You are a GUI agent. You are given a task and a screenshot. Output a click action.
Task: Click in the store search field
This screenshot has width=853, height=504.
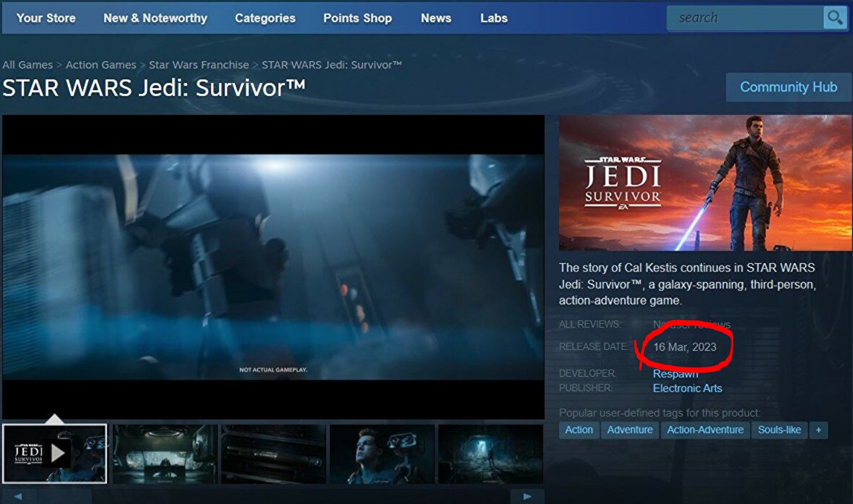(x=744, y=18)
